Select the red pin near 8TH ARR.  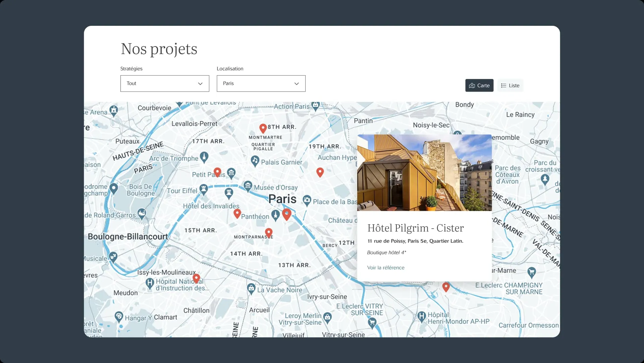(x=263, y=128)
